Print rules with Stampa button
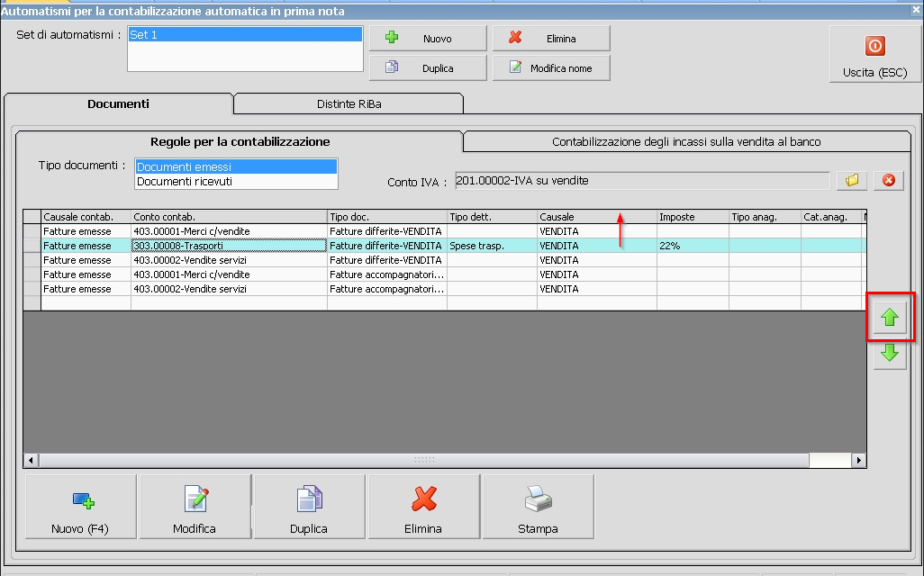Image resolution: width=924 pixels, height=576 pixels. (538, 507)
